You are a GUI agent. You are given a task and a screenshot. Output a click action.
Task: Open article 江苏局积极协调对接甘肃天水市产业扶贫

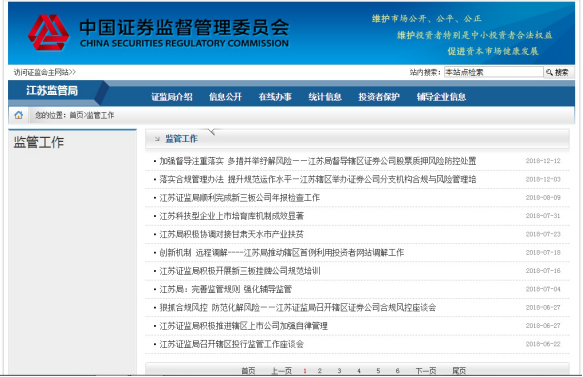[232, 234]
